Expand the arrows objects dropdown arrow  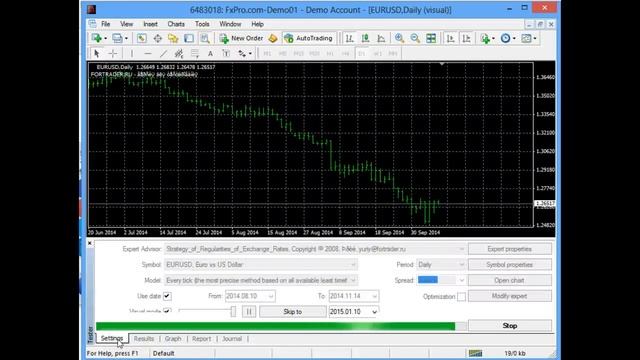tap(250, 53)
